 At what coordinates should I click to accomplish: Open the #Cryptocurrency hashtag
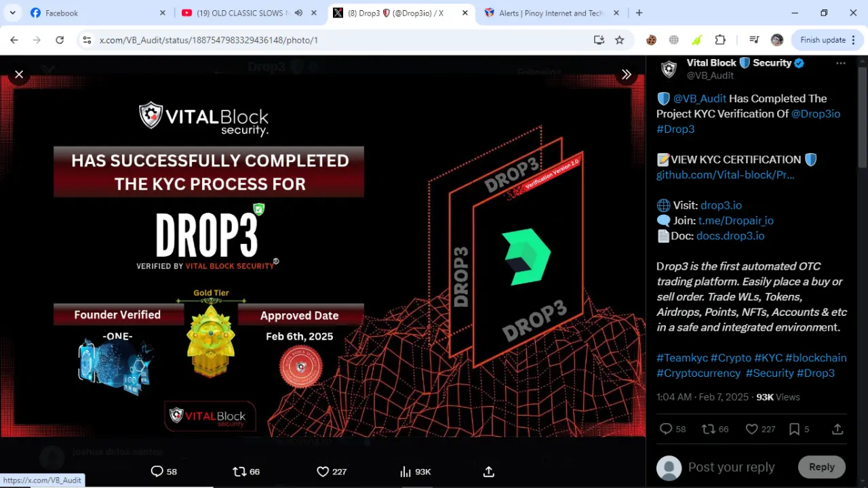click(698, 373)
